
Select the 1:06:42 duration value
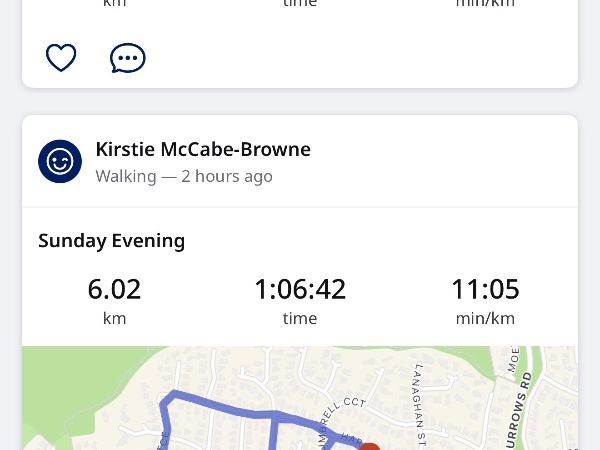coord(300,289)
